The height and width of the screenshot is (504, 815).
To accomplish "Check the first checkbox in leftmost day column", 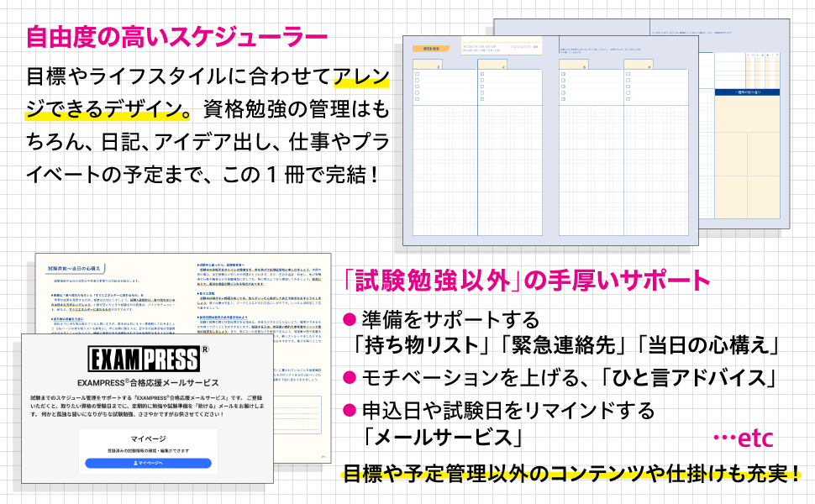I will pyautogui.click(x=417, y=75).
